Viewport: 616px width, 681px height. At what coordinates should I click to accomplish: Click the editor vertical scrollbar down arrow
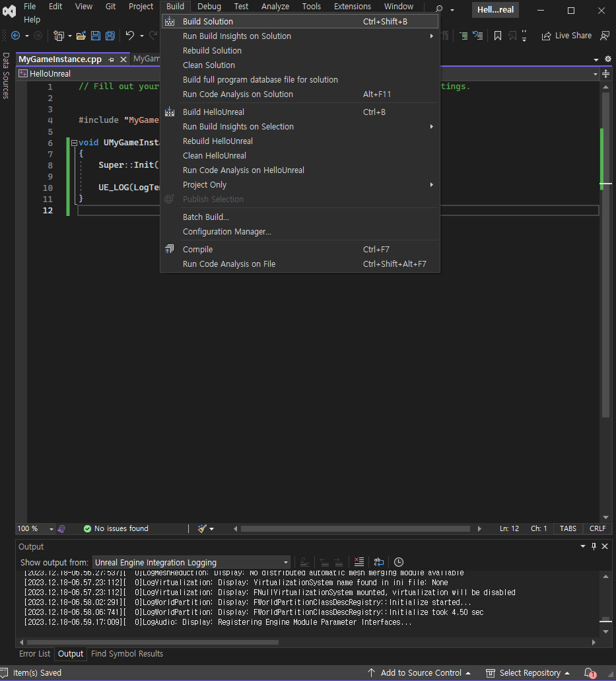[605, 517]
